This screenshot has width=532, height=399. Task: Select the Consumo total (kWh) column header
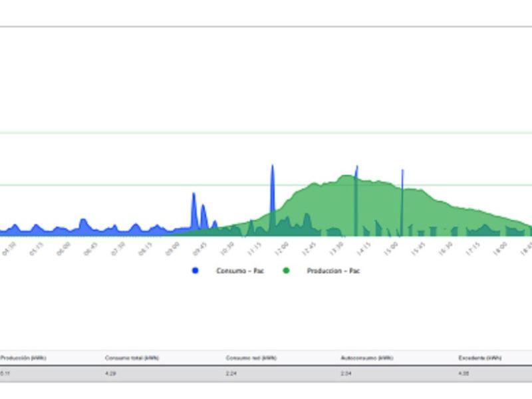(132, 358)
